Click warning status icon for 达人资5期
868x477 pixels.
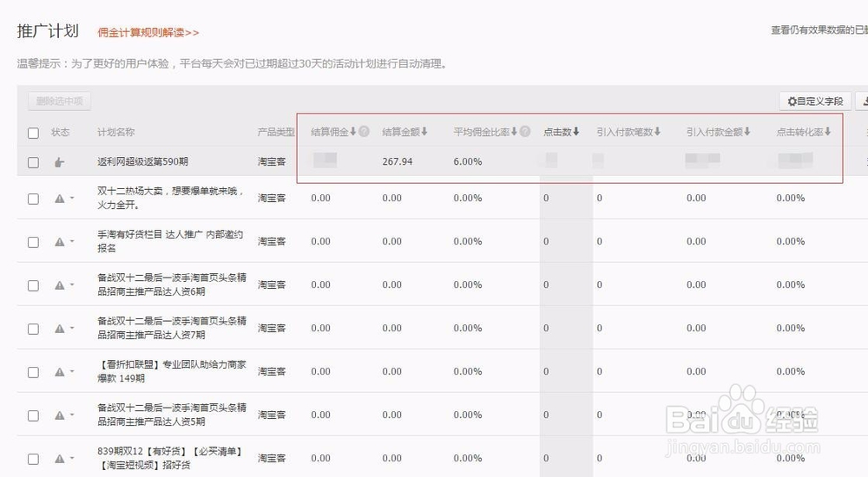(x=59, y=415)
